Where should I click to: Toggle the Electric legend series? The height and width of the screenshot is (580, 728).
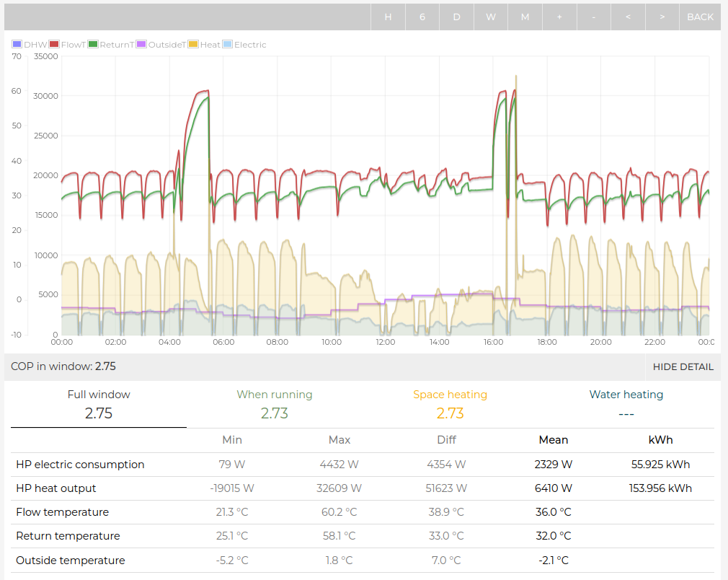point(244,45)
